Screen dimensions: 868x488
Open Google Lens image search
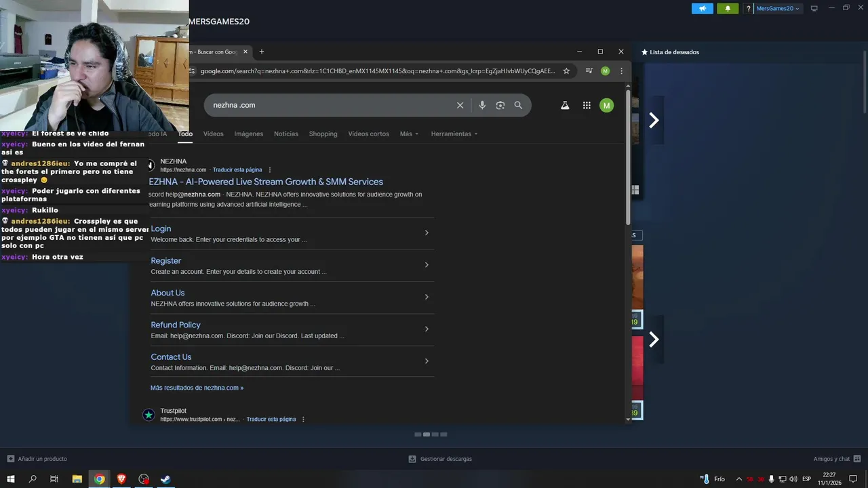(500, 105)
